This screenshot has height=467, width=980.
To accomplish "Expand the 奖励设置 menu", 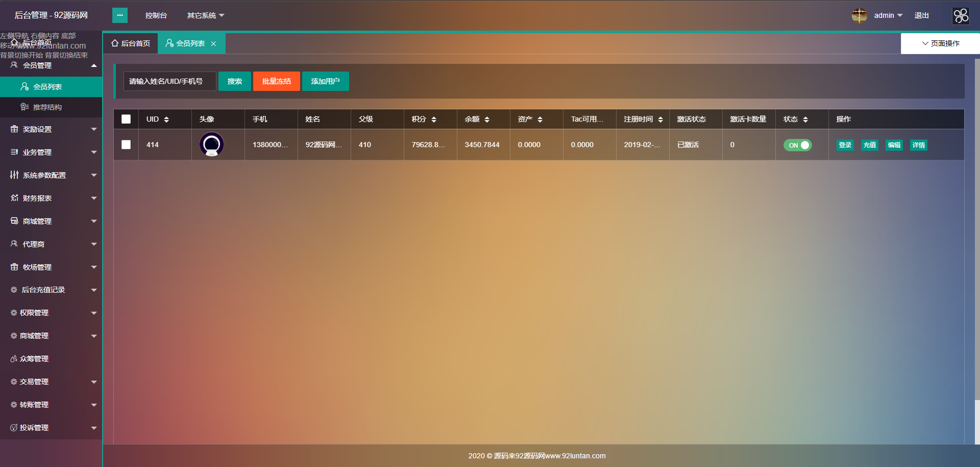I will pyautogui.click(x=94, y=129).
